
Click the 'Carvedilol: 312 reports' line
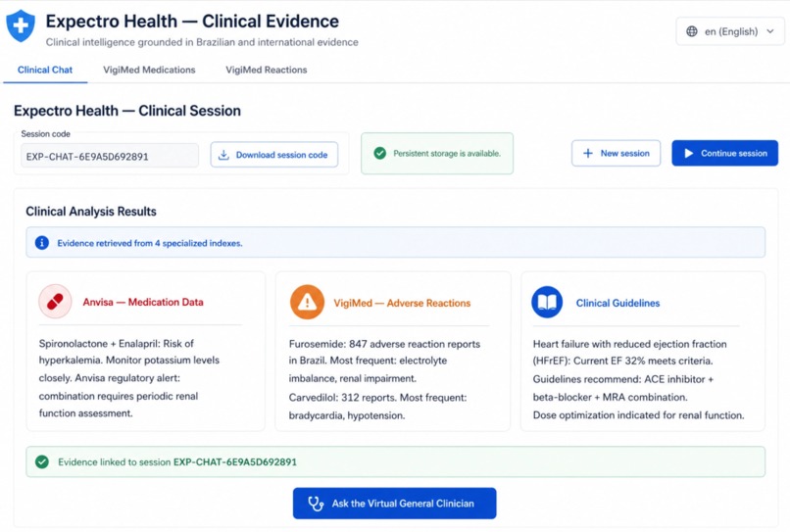[378, 398]
